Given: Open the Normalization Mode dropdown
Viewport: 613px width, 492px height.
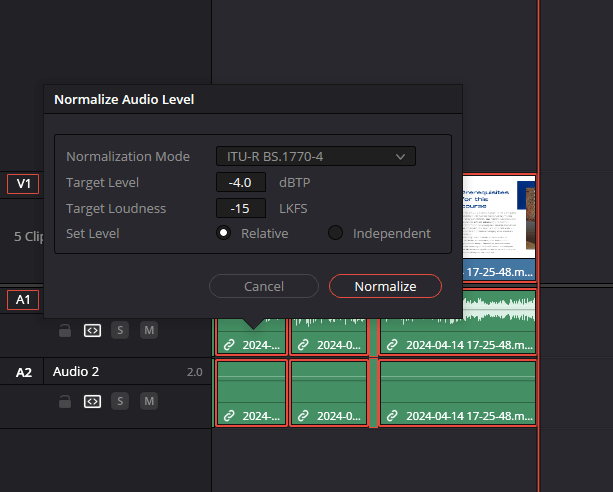Looking at the screenshot, I should pos(315,156).
